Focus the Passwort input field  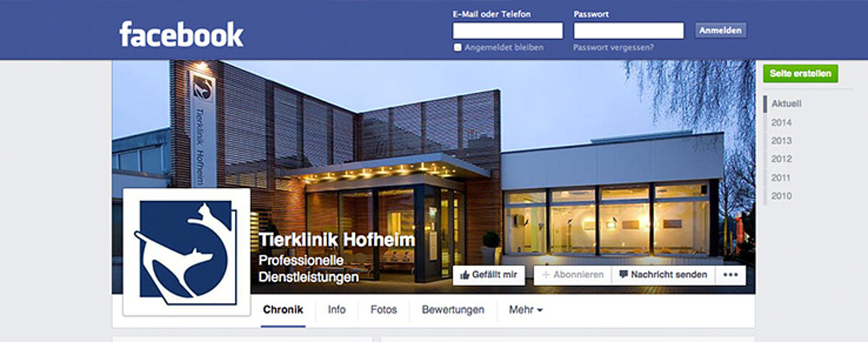click(x=629, y=30)
